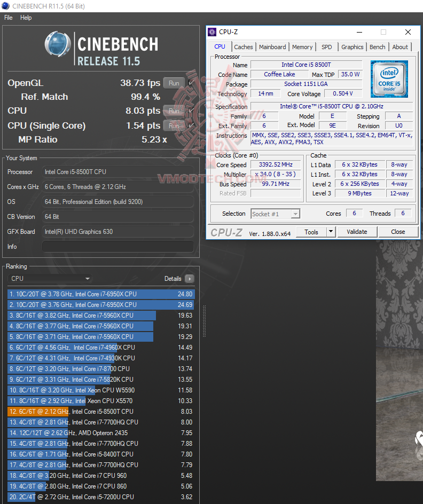Select ranking row 11 Xeon X5570
Screen dimensions: 423x504
coord(101,401)
